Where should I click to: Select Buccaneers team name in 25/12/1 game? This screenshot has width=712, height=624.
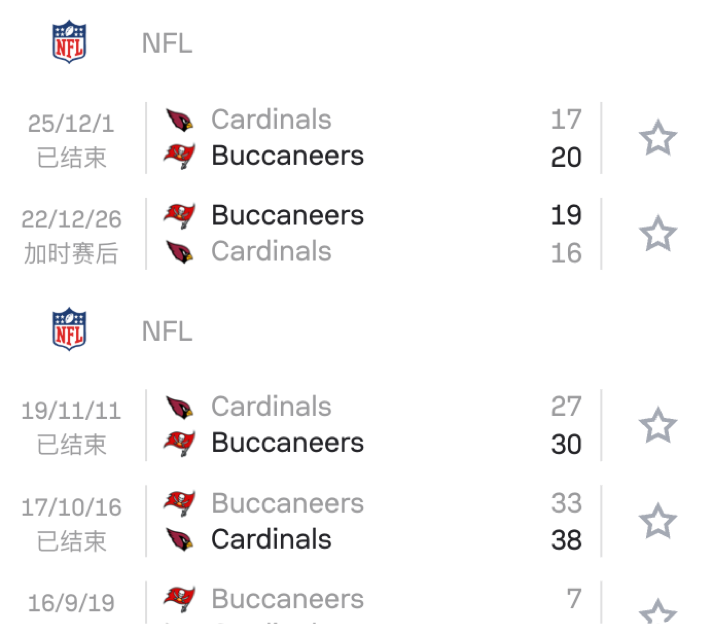click(287, 156)
